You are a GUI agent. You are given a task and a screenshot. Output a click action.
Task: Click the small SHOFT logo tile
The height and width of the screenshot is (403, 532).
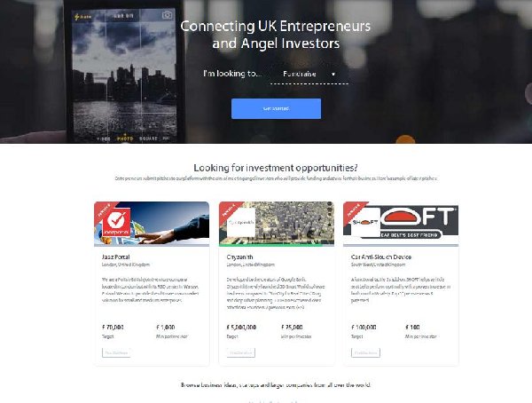pyautogui.click(x=365, y=223)
